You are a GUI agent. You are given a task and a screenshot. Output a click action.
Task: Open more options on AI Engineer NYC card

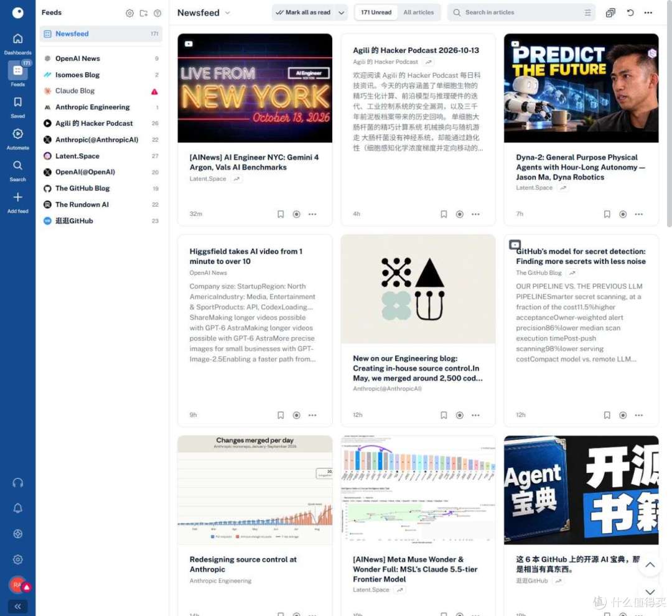click(x=312, y=214)
